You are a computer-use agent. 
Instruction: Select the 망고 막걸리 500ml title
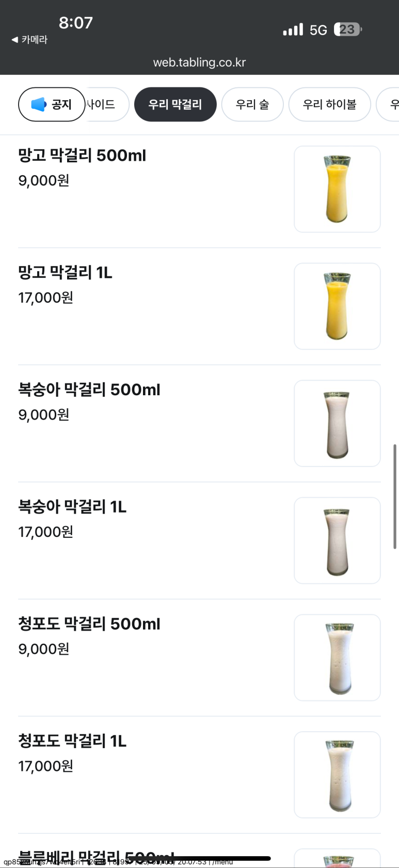pos(82,155)
